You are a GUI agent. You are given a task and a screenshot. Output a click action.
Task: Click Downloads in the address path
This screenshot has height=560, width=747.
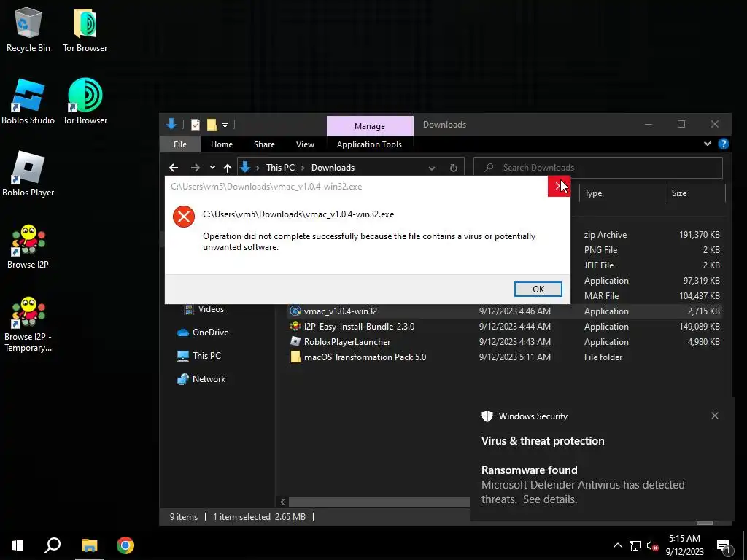333,168
